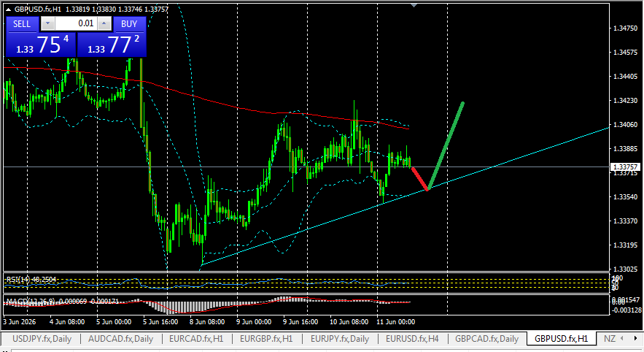Click time axis label 11 Jun 00:00
This screenshot has width=644, height=352.
[x=396, y=322]
